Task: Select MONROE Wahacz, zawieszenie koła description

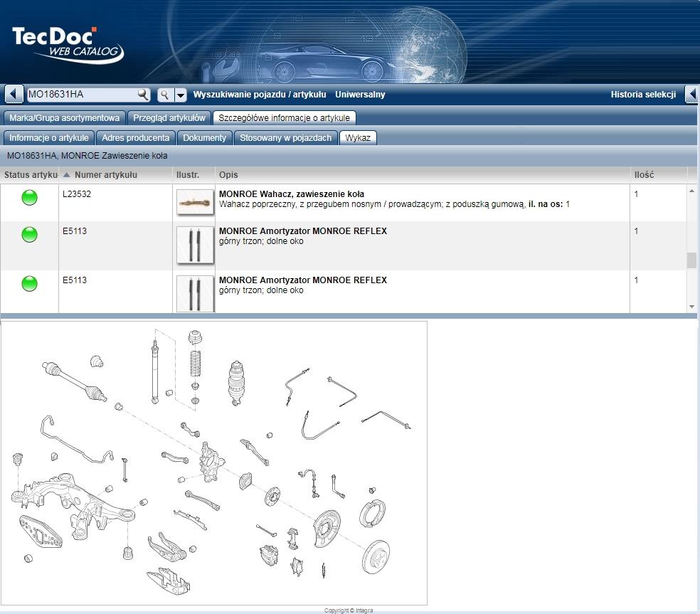Action: coord(292,194)
